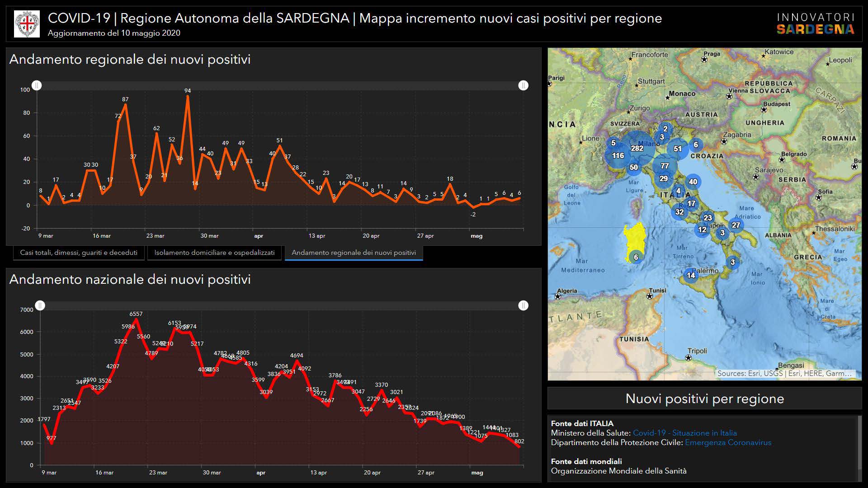Click the map bubble labeled 27
Viewport: 868px width, 488px height.
736,225
